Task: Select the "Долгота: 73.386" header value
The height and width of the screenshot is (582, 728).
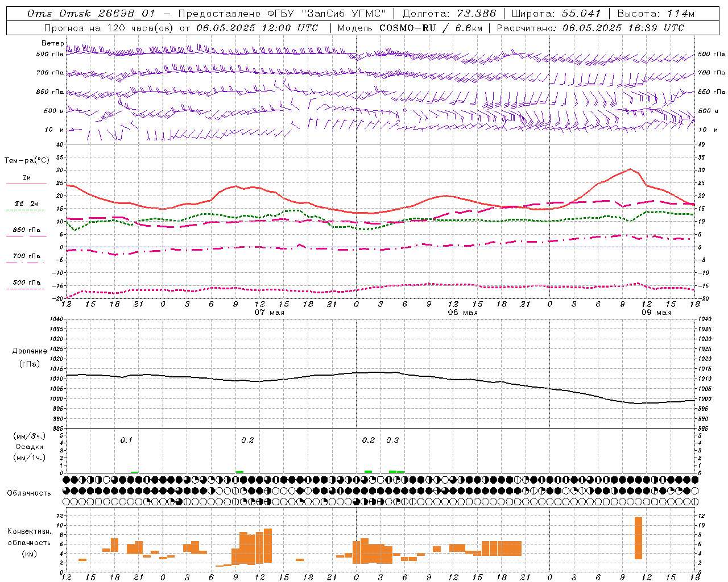Action: point(449,14)
